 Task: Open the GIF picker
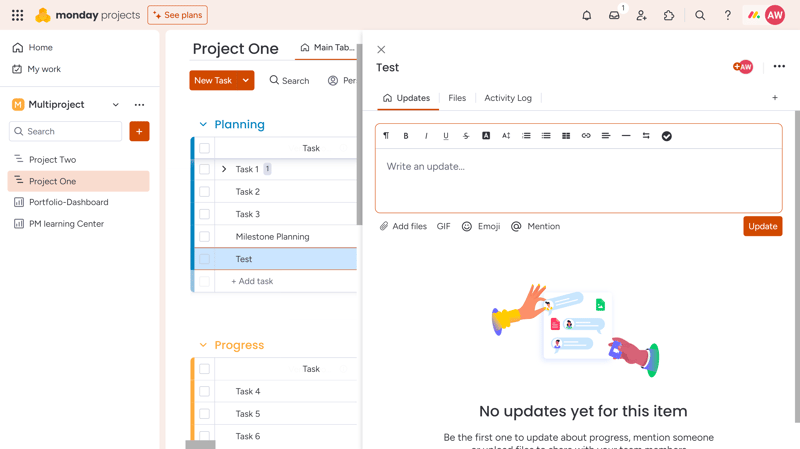[x=443, y=226]
